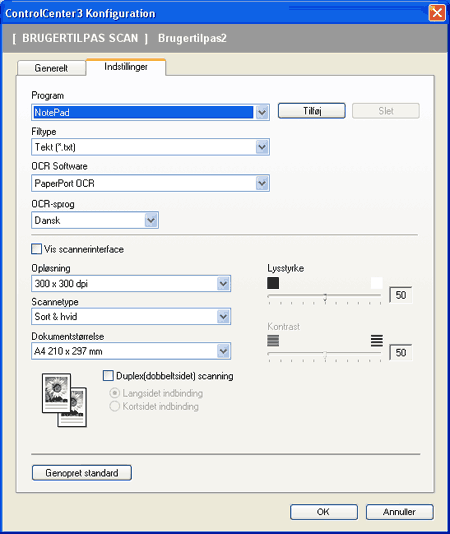Toggle Duplex(dobbeltsidet) scanning checkbox

[108, 376]
